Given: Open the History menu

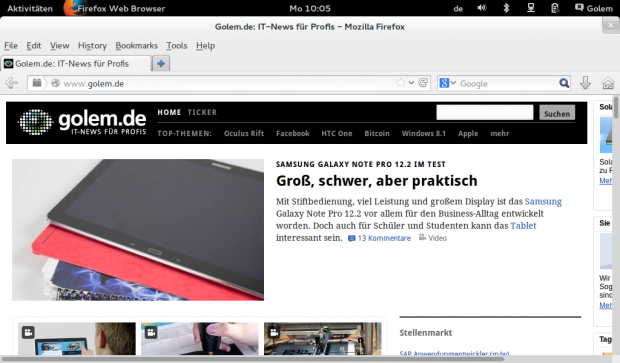Looking at the screenshot, I should (x=92, y=45).
